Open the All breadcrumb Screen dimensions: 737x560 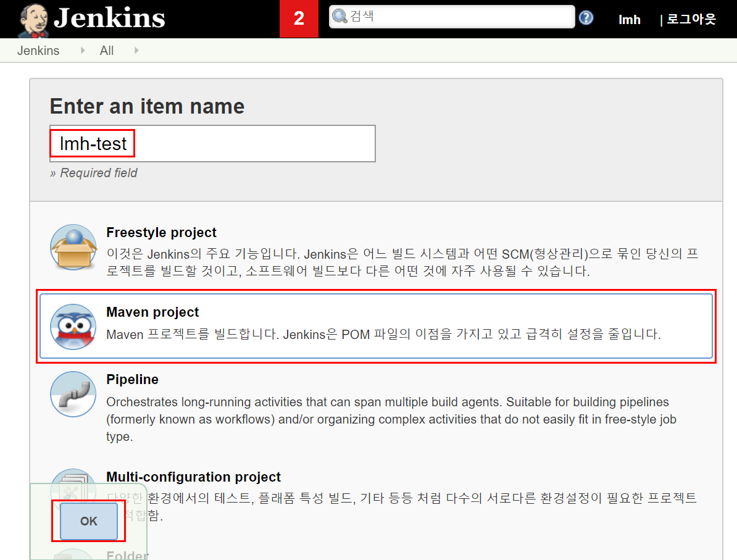(x=107, y=50)
